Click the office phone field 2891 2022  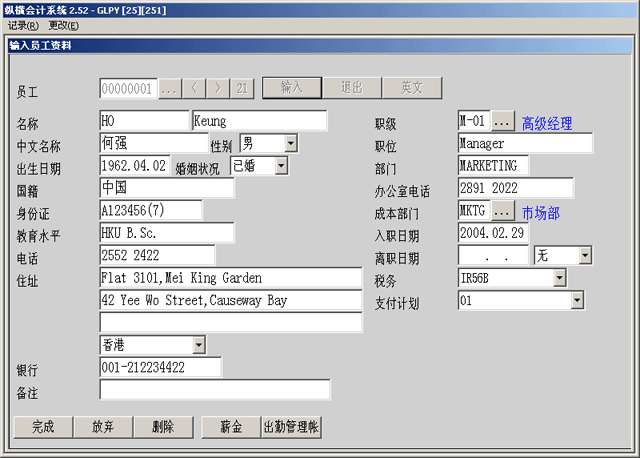pos(516,188)
